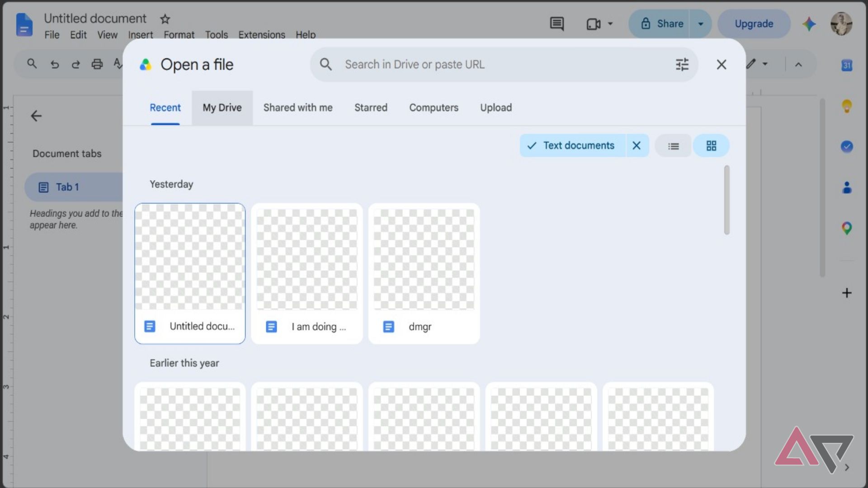Switch to grid view
Viewport: 868px width, 488px height.
(x=711, y=146)
